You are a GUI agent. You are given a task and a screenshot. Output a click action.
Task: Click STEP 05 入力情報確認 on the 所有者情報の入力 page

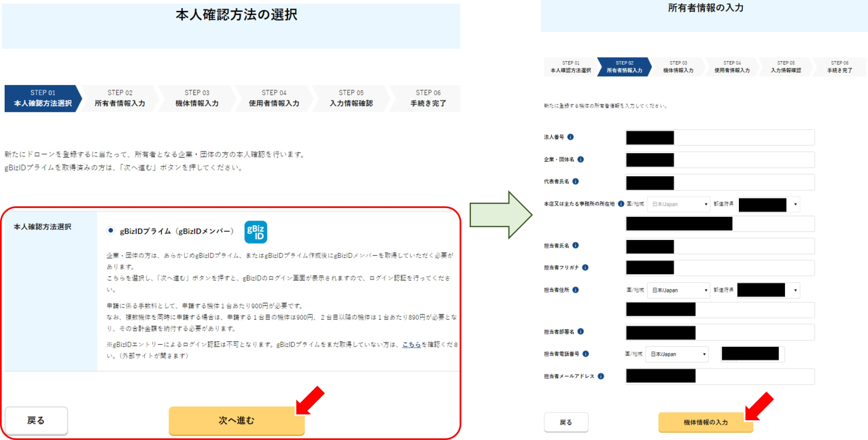786,67
